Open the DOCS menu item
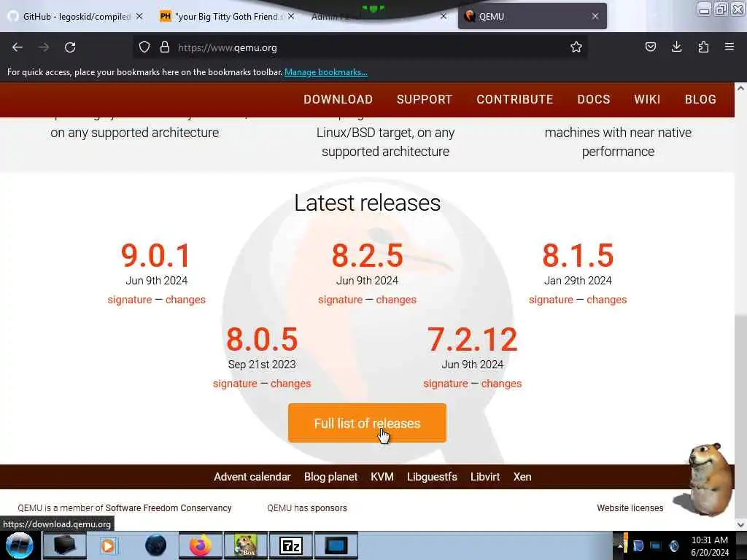The height and width of the screenshot is (560, 747). tap(594, 99)
